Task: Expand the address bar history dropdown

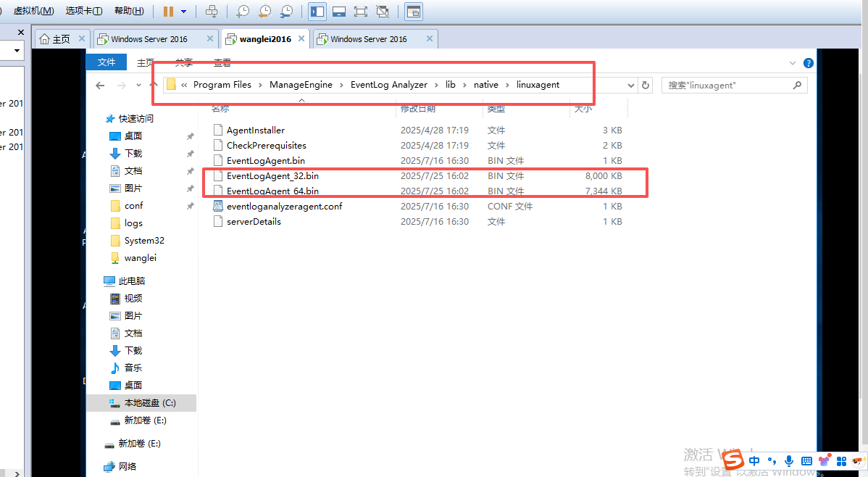Action: click(x=630, y=85)
